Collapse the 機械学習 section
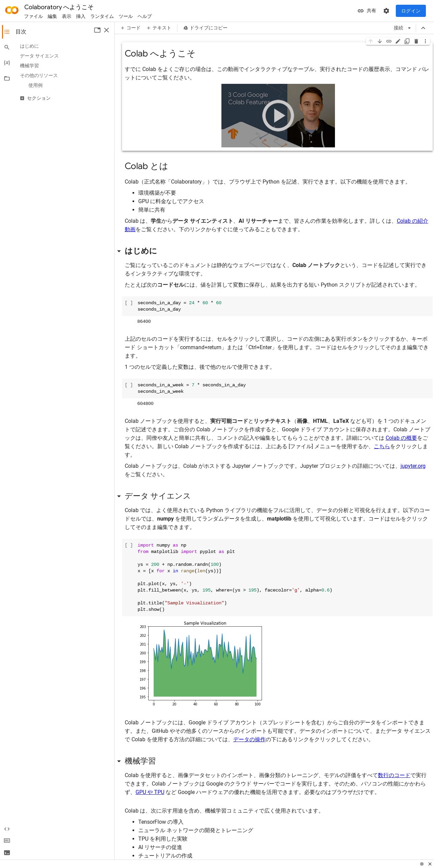Viewport: 434px width, 868px height. coord(119,761)
